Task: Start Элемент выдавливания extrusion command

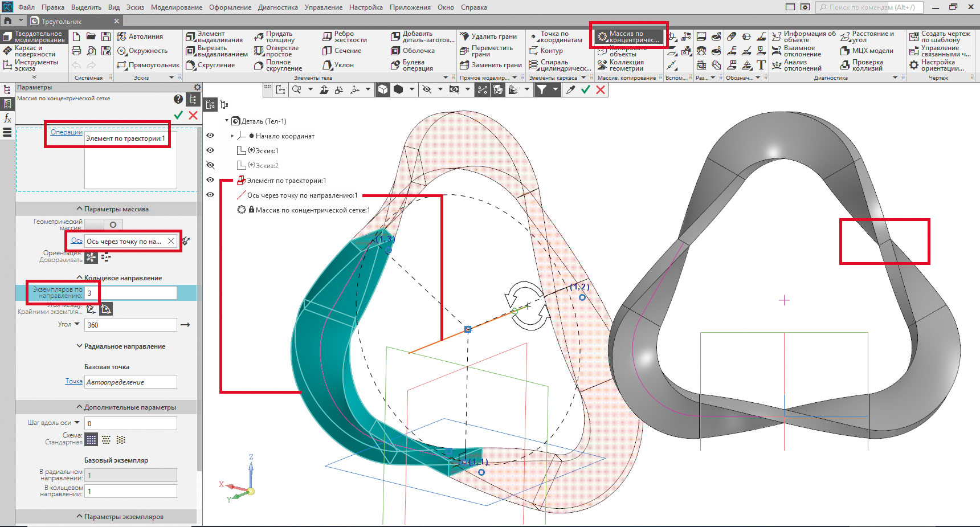Action: click(214, 36)
